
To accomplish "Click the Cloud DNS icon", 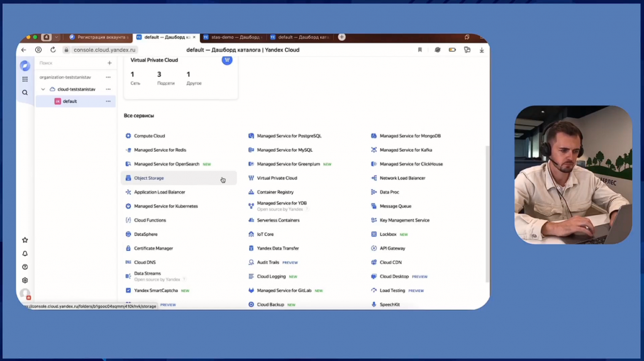I will [x=128, y=262].
